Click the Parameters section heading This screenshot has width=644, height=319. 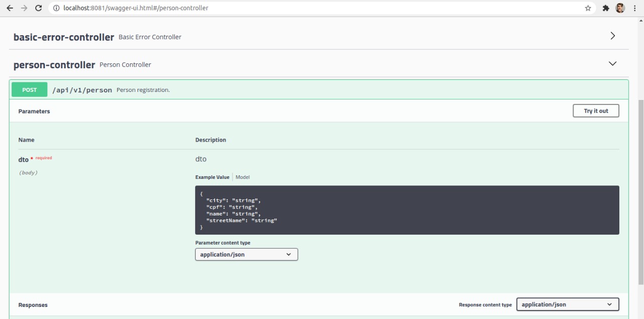point(34,111)
